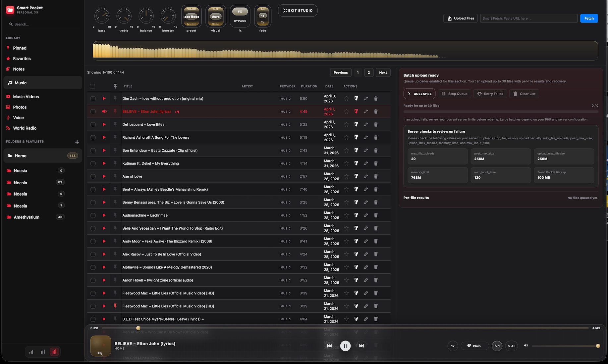
Task: Open the visual selector showing Aura
Action: coord(216,16)
